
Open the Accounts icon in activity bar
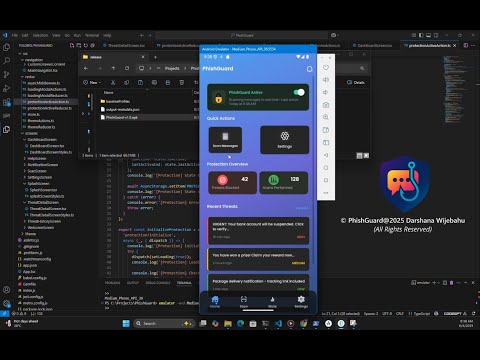click(x=6, y=290)
